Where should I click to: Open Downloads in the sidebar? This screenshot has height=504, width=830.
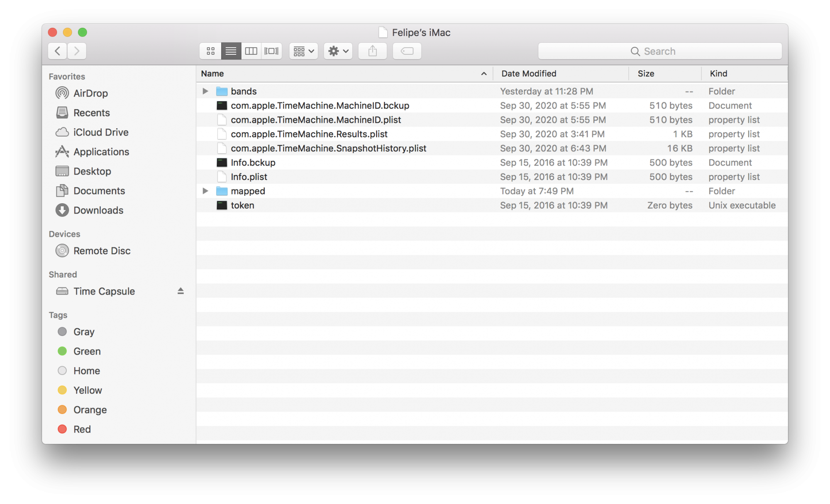click(x=98, y=210)
